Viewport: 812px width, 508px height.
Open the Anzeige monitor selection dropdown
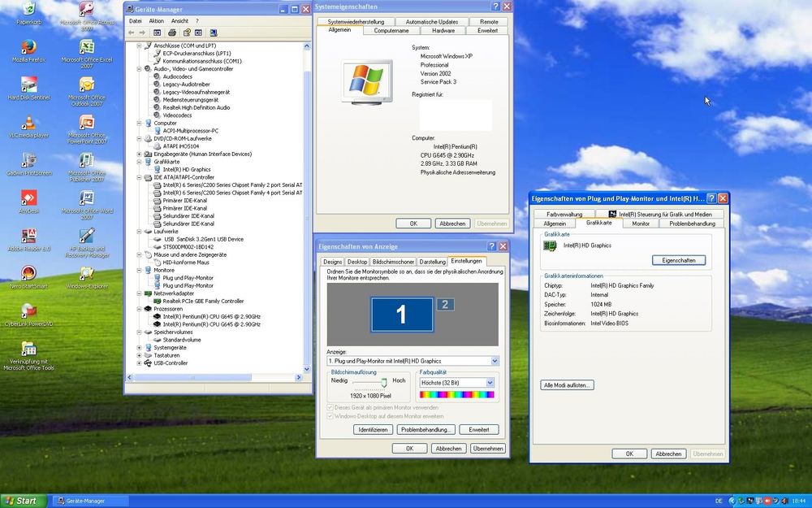click(493, 360)
